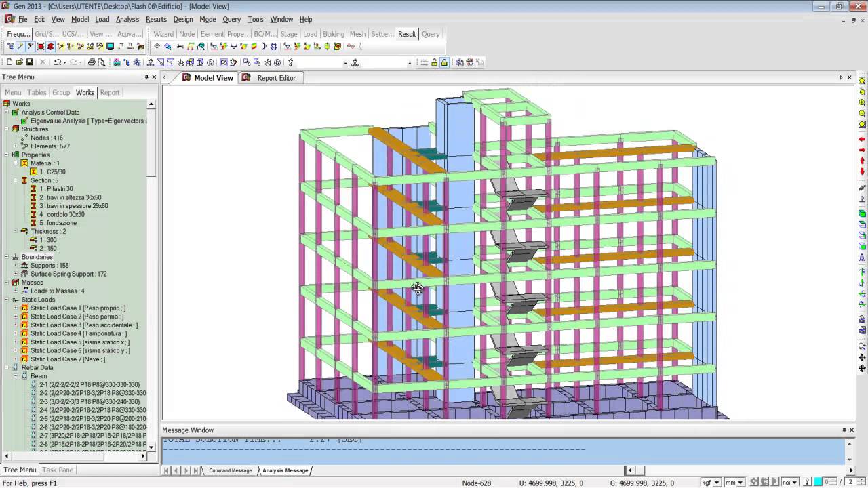Select Static Load Case 7 [Neve ; ]
Viewport: 868px width, 488px height.
[x=63, y=359]
